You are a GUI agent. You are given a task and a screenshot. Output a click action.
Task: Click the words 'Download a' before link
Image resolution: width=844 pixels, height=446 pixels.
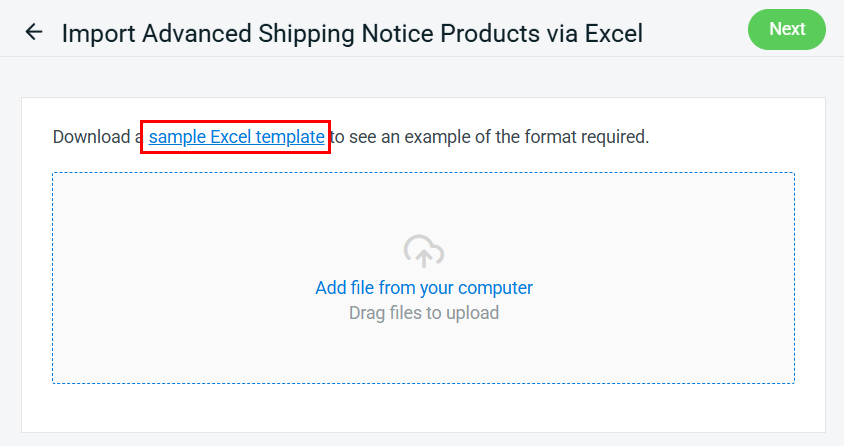[x=97, y=137]
